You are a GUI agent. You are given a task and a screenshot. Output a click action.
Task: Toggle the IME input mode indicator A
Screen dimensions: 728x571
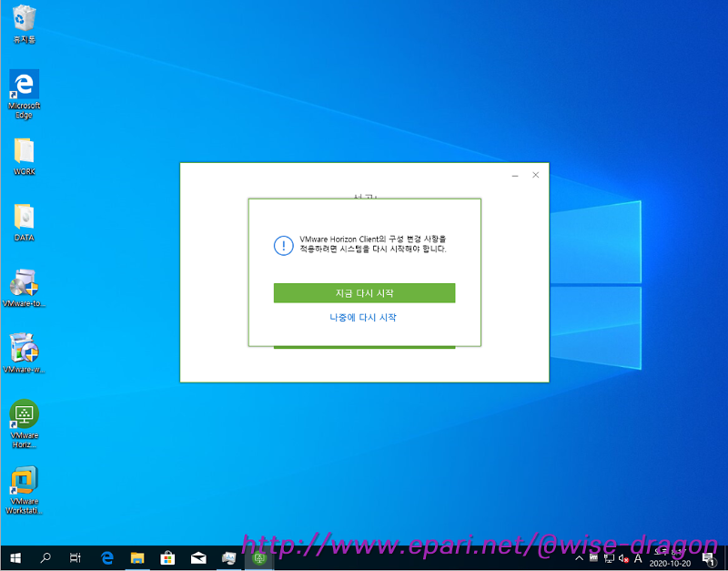(x=638, y=558)
